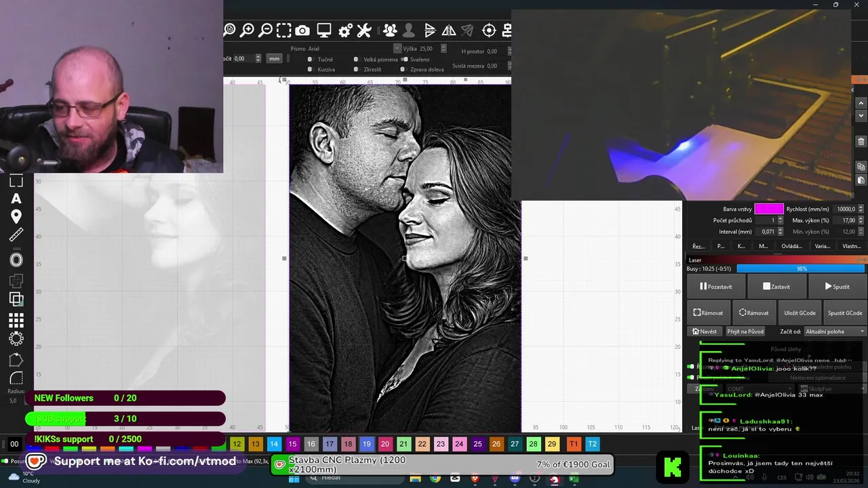Screen dimensions: 868x488
Task: Click the Rychlost 10000,0 stepper arrows
Action: [862, 209]
